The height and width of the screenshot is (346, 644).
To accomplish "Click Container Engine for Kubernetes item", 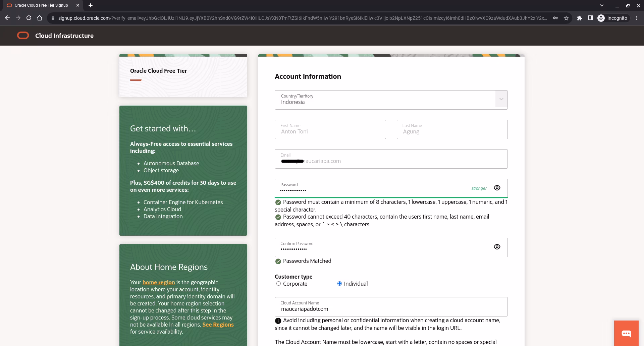I will 183,202.
